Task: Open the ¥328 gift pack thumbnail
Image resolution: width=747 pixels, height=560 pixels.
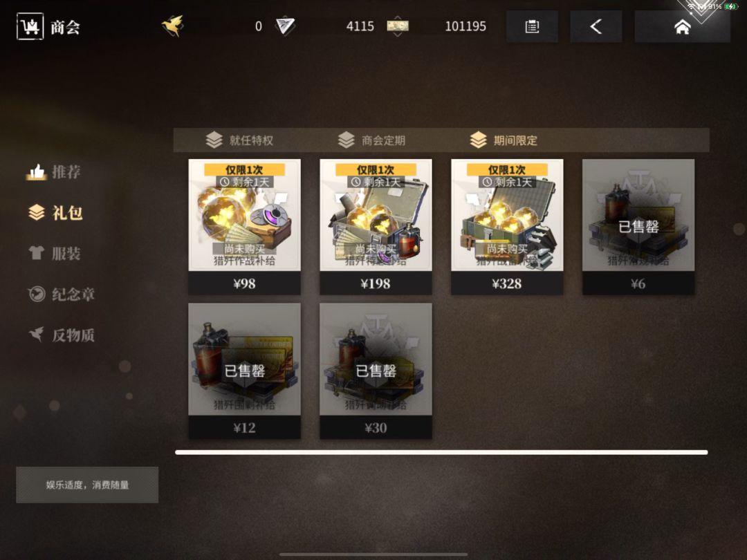Action: tap(507, 215)
